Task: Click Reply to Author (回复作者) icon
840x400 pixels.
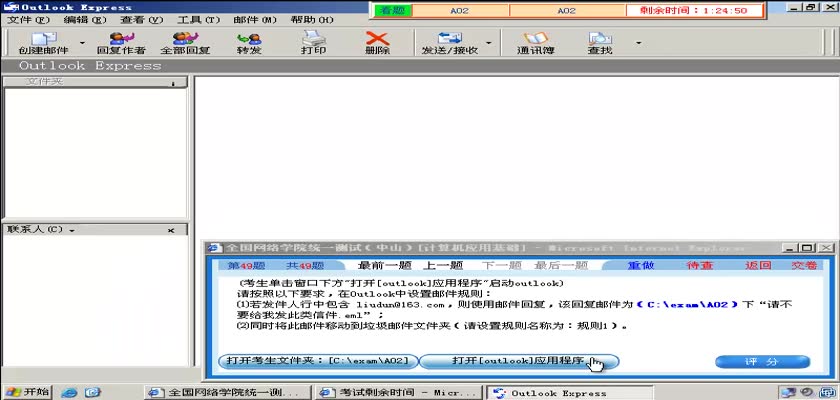Action: 121,43
